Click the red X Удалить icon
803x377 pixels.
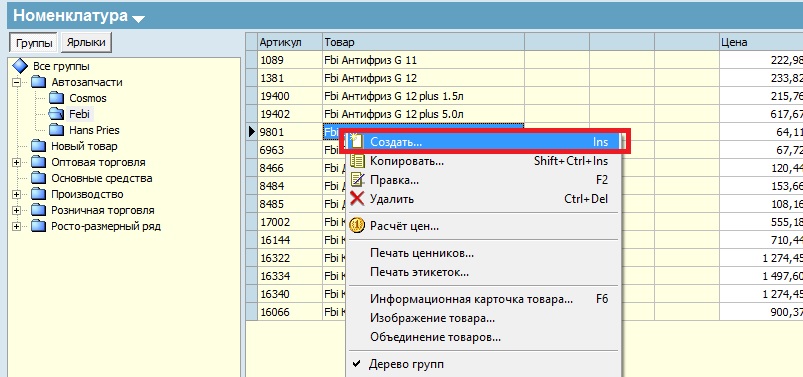(x=357, y=199)
